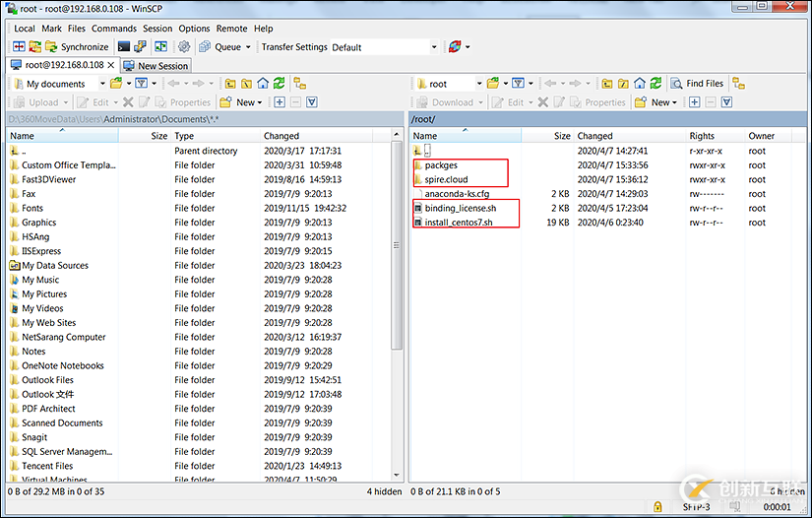Click the synchronize panels icon after PuTTY icon
Screen dimensions: 812x518
[161, 46]
